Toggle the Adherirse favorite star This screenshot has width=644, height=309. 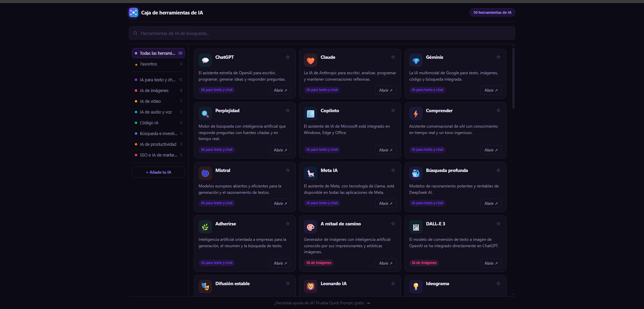pyautogui.click(x=288, y=224)
